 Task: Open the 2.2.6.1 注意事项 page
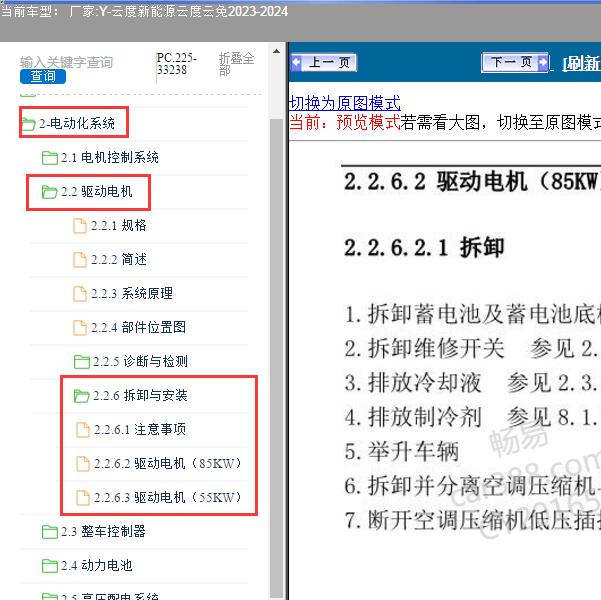click(x=140, y=429)
